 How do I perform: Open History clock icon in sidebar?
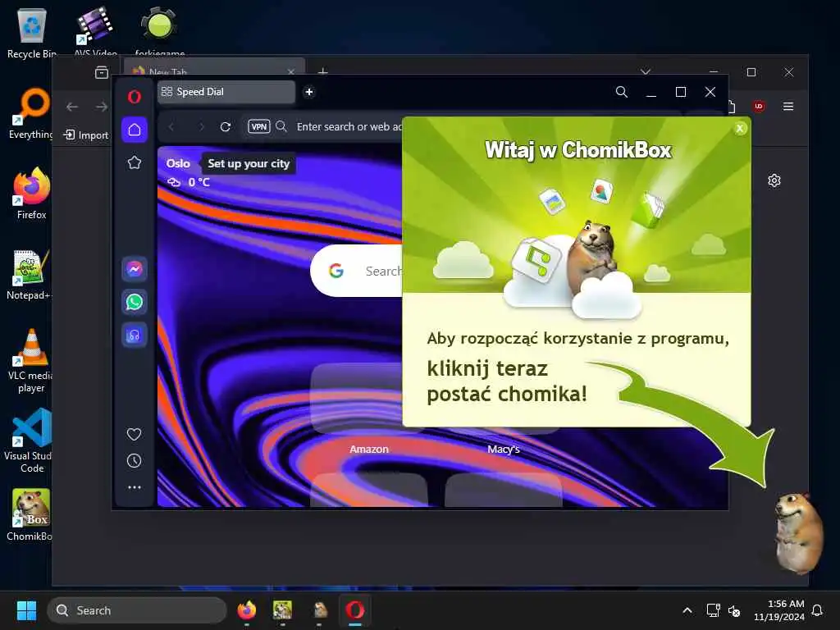134,461
